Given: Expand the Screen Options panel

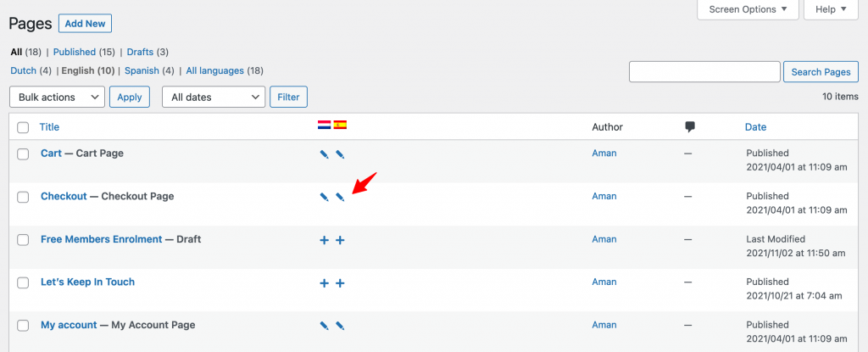Looking at the screenshot, I should click(748, 9).
